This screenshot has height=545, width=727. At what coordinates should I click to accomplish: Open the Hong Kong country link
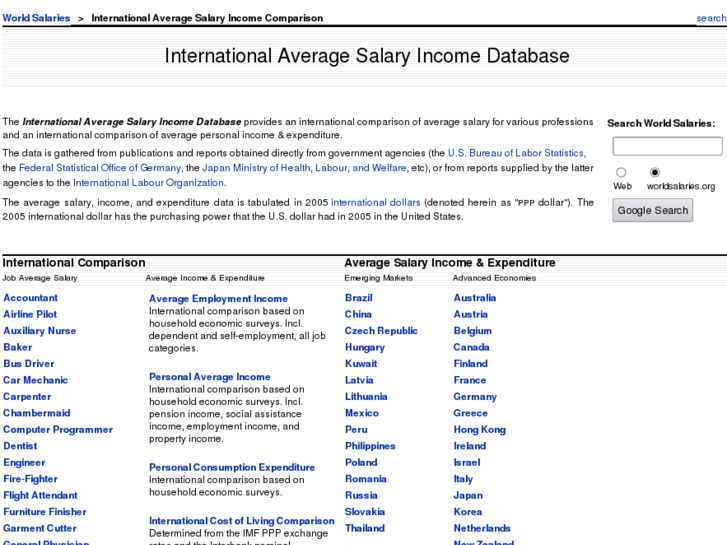point(480,430)
